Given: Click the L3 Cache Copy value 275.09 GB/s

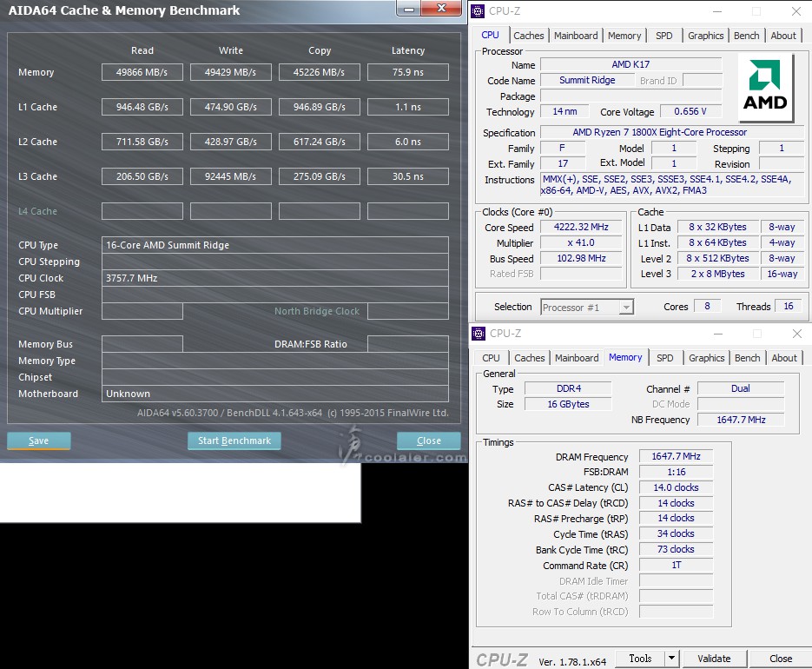Looking at the screenshot, I should tap(320, 176).
